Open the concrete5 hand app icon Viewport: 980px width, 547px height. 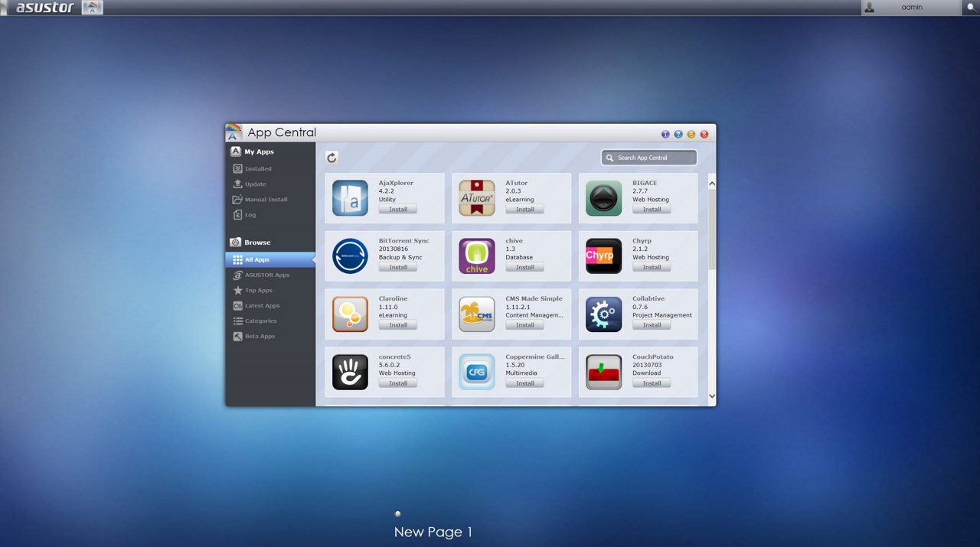tap(350, 373)
